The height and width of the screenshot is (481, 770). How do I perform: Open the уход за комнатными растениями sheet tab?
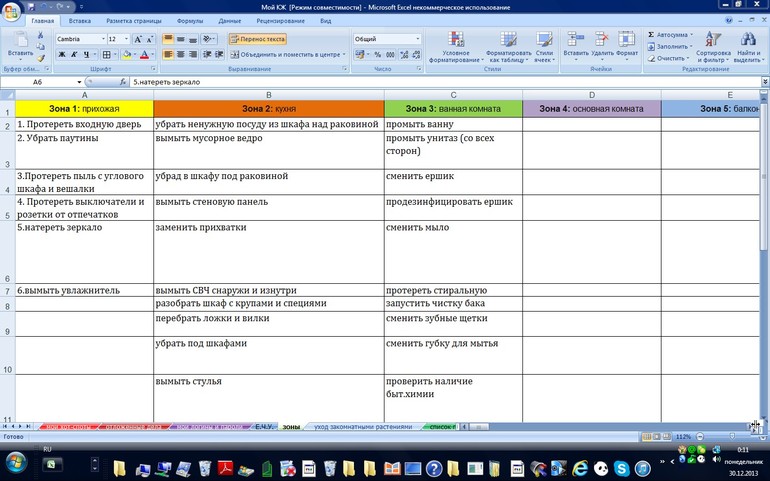[362, 427]
